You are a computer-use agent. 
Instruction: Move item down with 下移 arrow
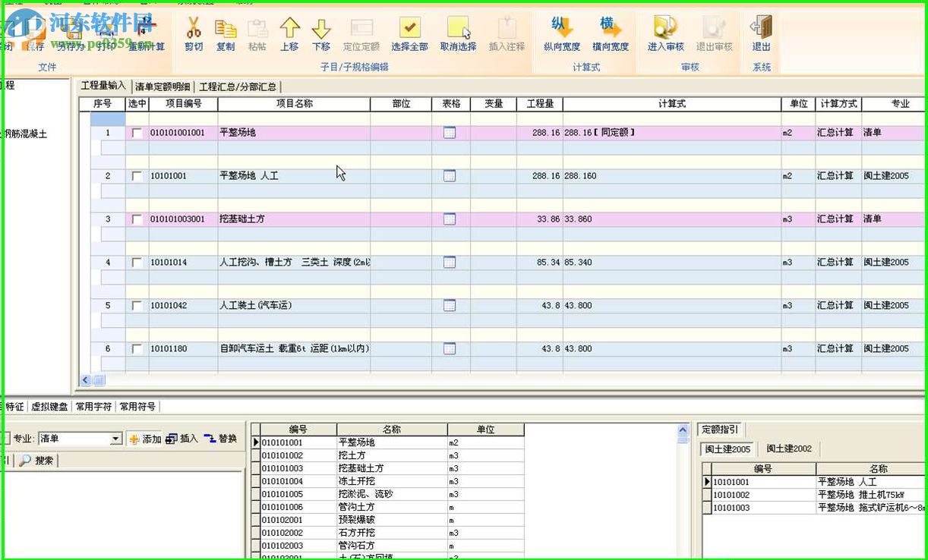(321, 30)
